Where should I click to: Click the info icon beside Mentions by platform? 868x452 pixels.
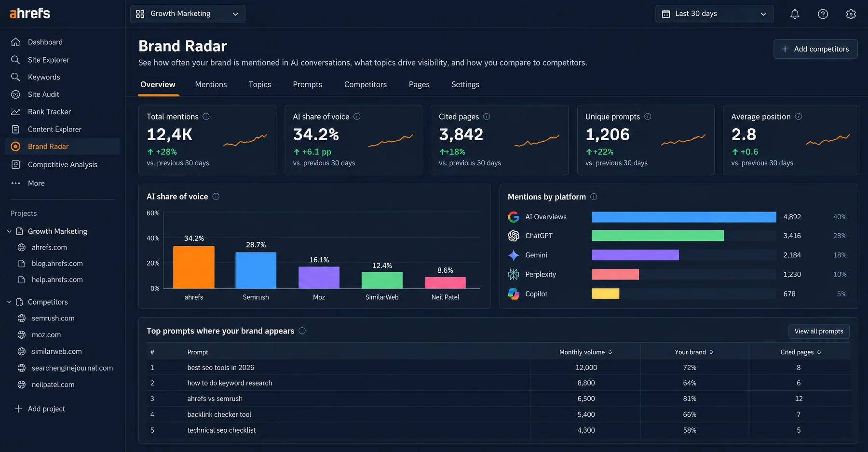coord(594,197)
